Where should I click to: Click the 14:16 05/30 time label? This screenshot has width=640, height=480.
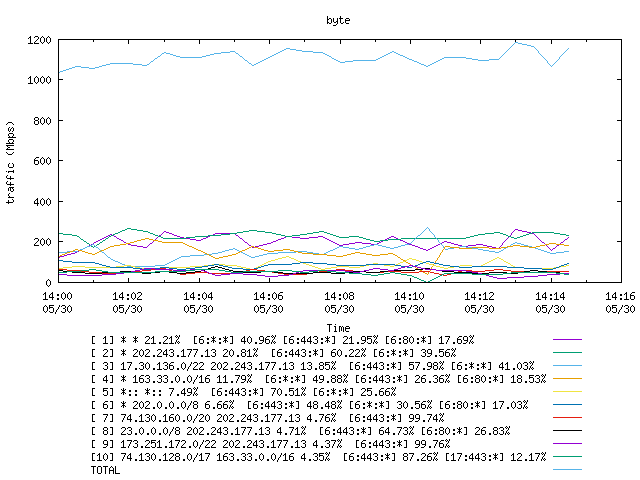pyautogui.click(x=620, y=302)
